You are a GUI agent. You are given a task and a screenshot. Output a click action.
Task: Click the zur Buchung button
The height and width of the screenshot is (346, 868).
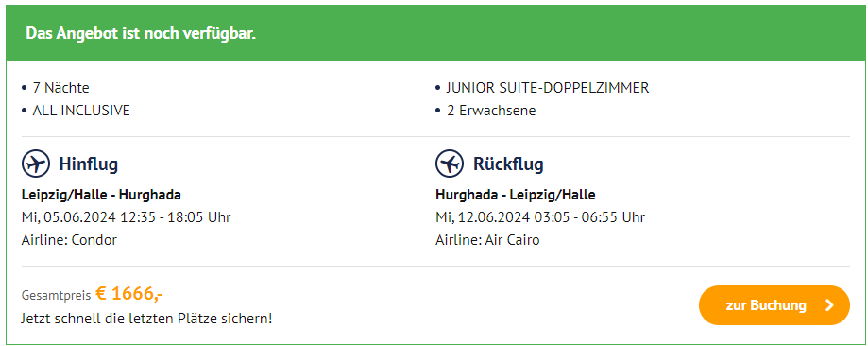774,305
